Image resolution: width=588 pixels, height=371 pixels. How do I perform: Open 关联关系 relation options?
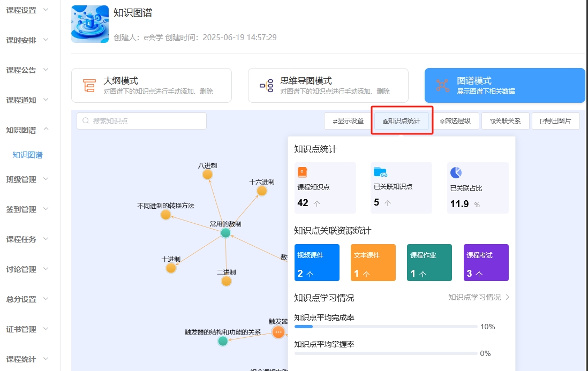click(x=506, y=121)
